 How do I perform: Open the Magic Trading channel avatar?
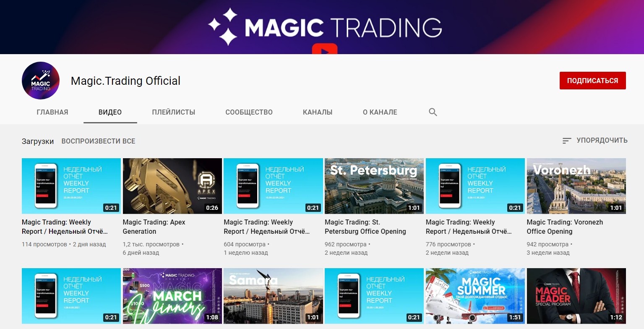click(x=41, y=81)
